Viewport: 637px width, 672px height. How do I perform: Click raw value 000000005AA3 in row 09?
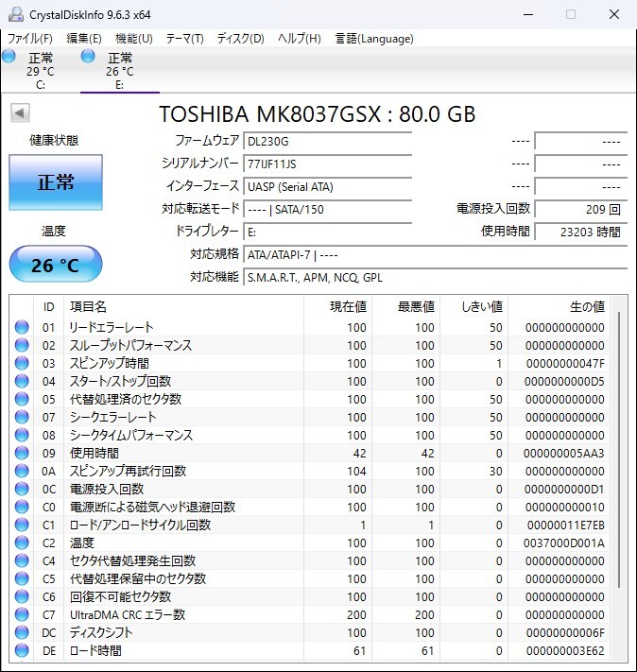pyautogui.click(x=563, y=453)
